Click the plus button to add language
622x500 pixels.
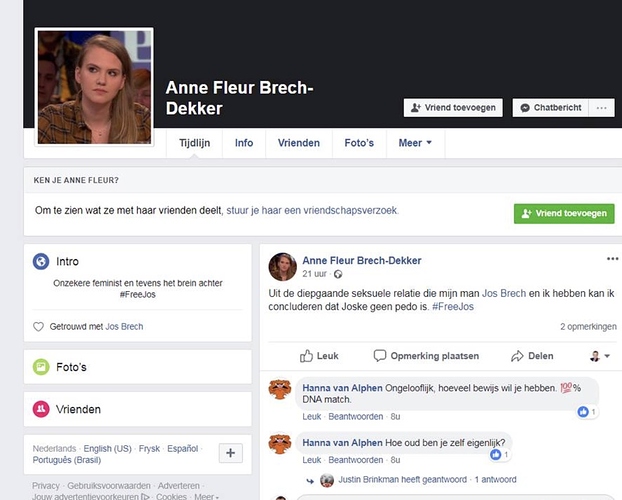(x=230, y=453)
